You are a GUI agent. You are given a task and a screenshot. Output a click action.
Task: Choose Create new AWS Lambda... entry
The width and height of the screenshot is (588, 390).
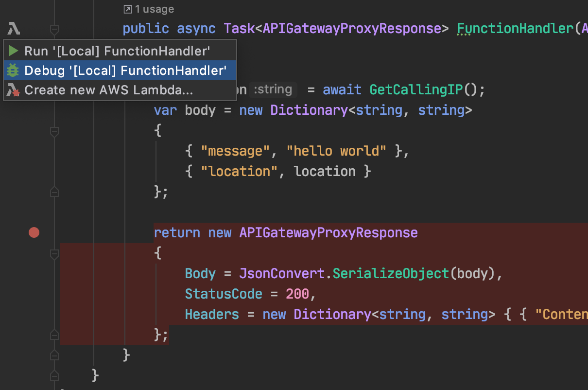pos(108,90)
